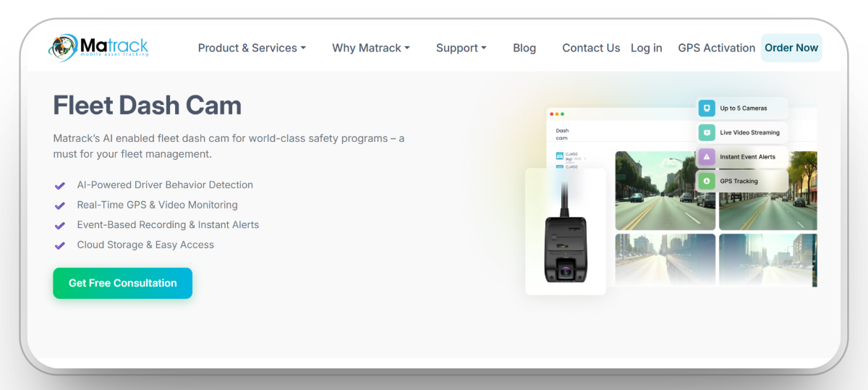Click the dash cam device image

(566, 232)
